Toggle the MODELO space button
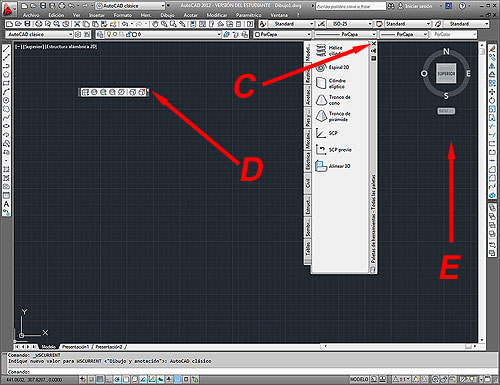The width and height of the screenshot is (500, 385). tap(359, 379)
